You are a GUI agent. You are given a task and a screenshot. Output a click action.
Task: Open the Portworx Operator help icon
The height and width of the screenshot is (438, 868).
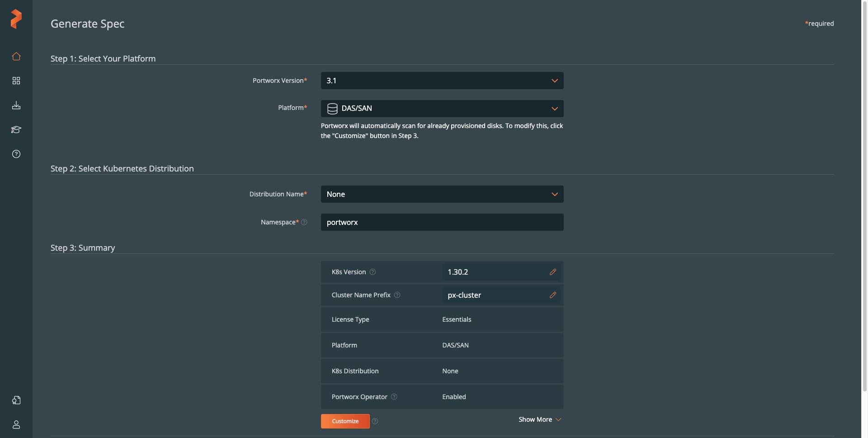click(394, 397)
